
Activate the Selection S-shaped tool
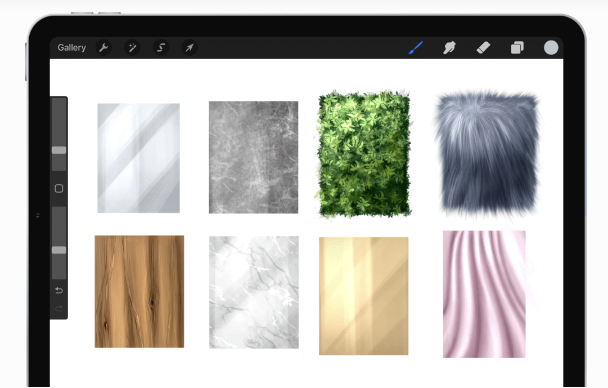(x=161, y=48)
